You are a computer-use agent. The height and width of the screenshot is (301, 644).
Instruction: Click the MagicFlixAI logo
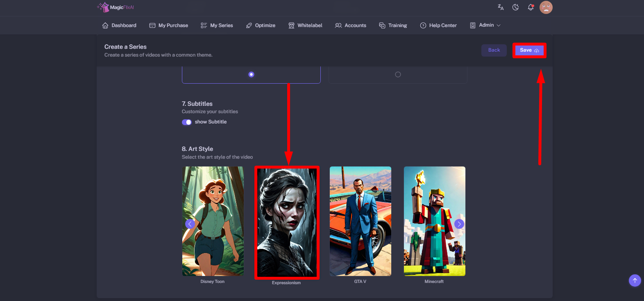click(x=116, y=7)
